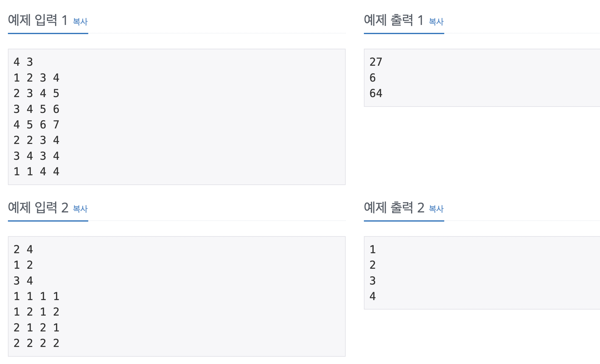Click the '3 4 3 4' line in sample input 1
Screen dimensions: 600x364
(37, 156)
